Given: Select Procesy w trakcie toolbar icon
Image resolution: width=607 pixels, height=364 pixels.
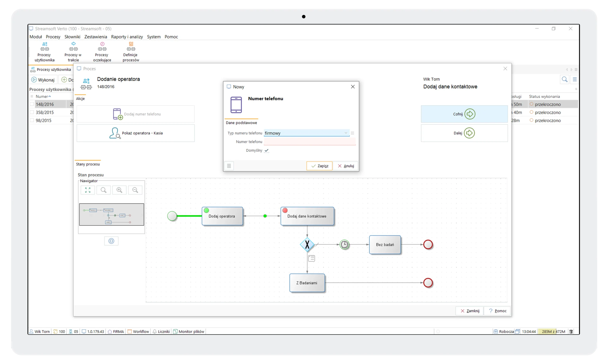Looking at the screenshot, I should pyautogui.click(x=73, y=51).
